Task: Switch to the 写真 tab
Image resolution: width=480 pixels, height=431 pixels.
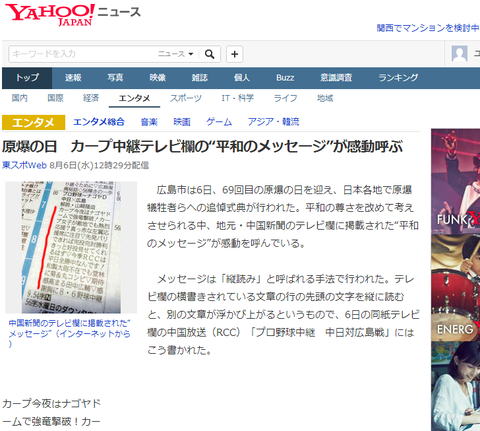Action: point(115,78)
